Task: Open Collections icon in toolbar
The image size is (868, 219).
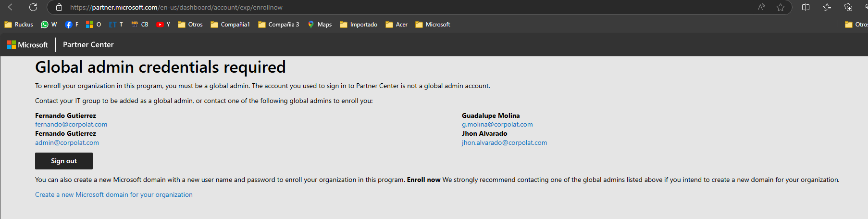Action: coord(848,7)
